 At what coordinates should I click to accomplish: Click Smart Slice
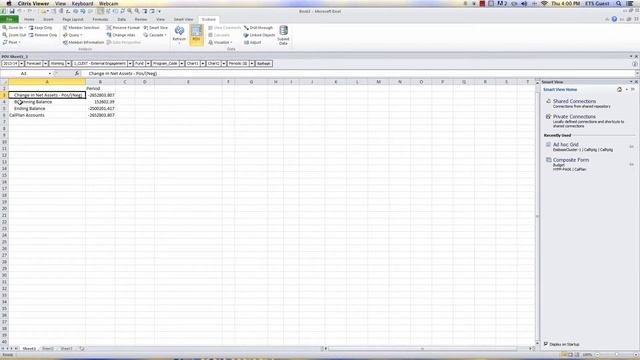156,28
